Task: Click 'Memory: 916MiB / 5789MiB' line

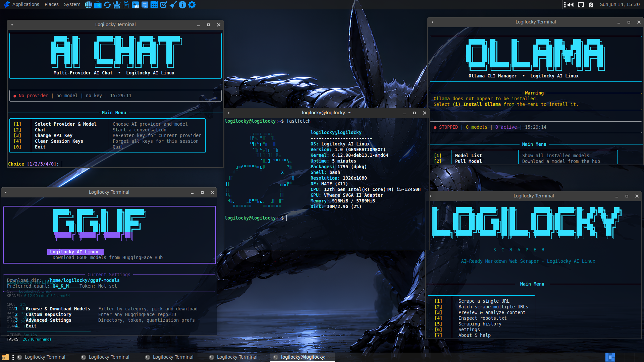Action: click(343, 201)
